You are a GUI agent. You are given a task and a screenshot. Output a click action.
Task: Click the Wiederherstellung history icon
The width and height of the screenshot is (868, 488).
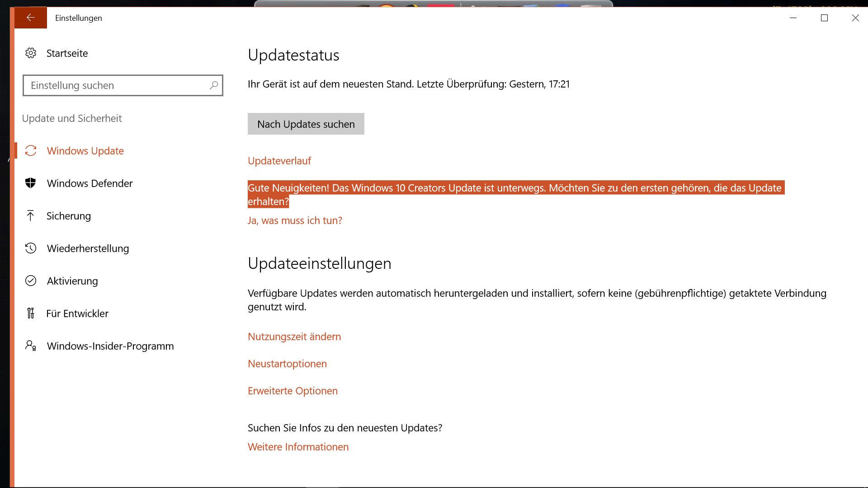(x=31, y=249)
